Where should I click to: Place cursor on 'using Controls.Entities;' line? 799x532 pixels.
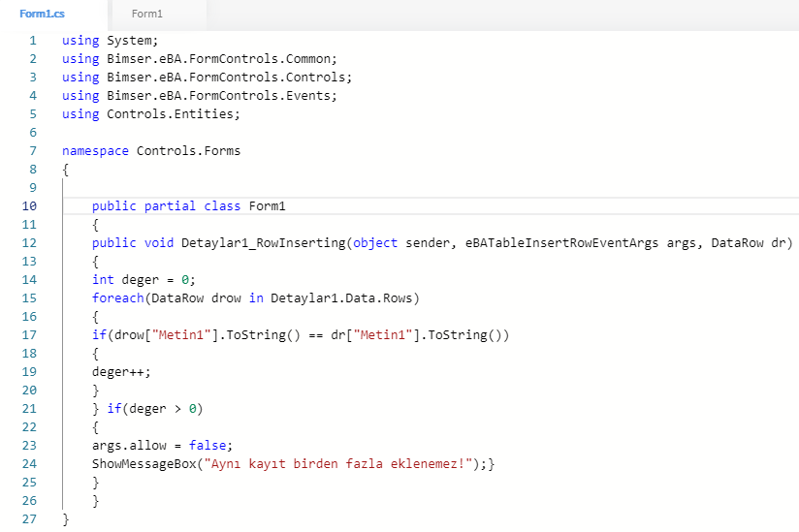(x=150, y=114)
